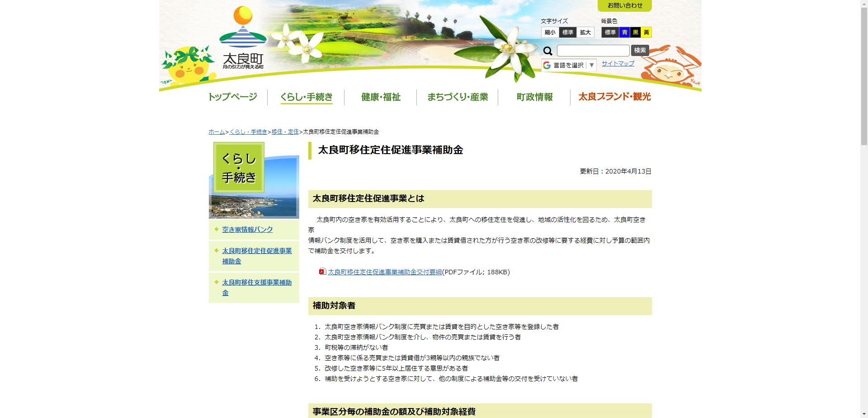Open the 町政情報 navigation menu

534,97
